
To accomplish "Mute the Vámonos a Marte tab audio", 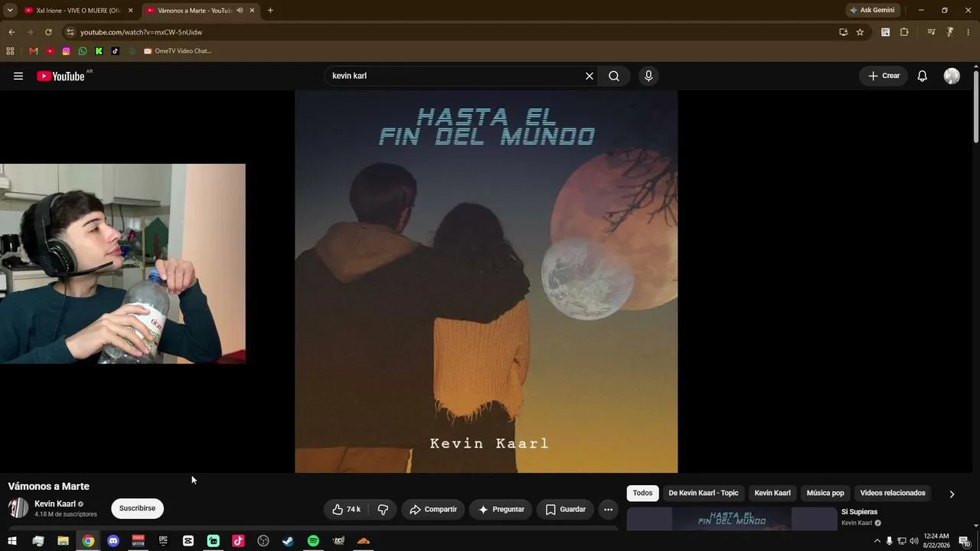I will pos(240,11).
